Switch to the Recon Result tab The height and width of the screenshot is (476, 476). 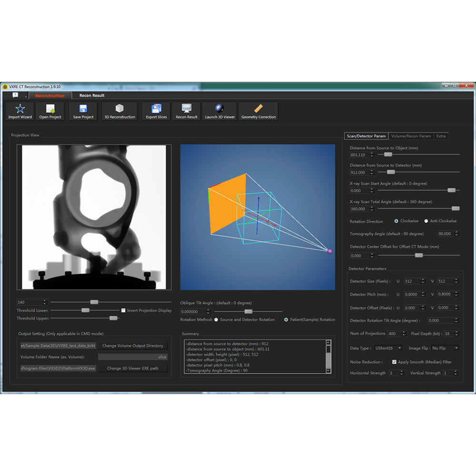[92, 96]
